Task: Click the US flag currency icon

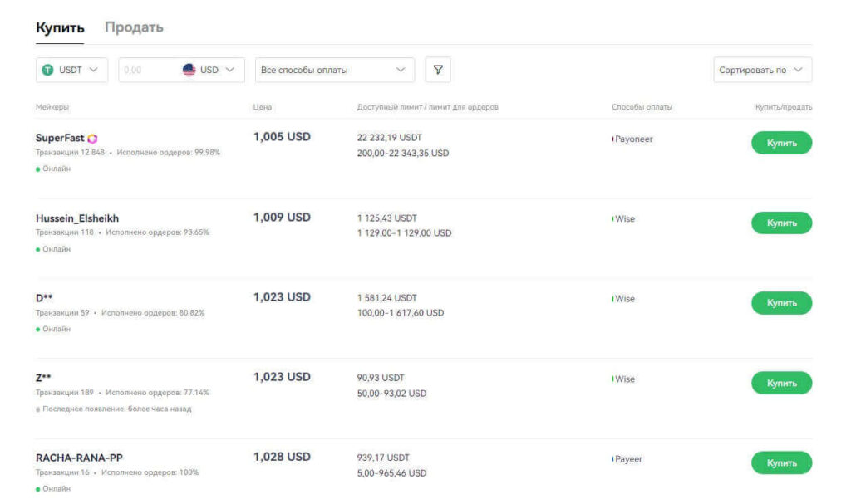Action: click(x=189, y=71)
